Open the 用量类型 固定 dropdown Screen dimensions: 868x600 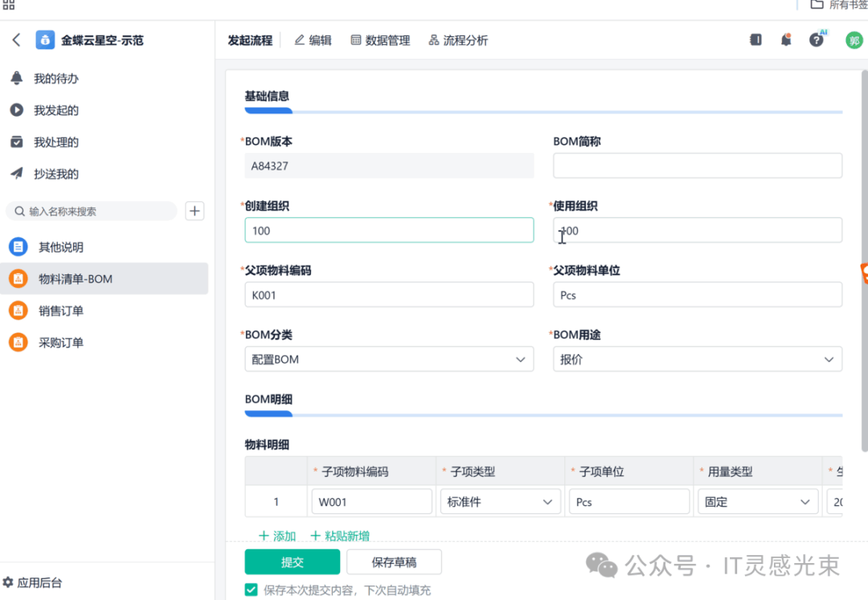[x=757, y=502]
